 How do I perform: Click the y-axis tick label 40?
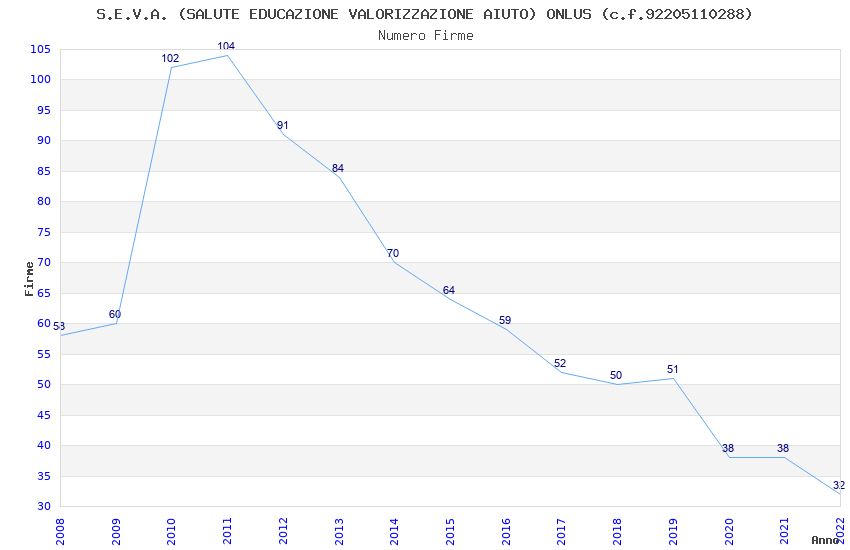[44, 445]
